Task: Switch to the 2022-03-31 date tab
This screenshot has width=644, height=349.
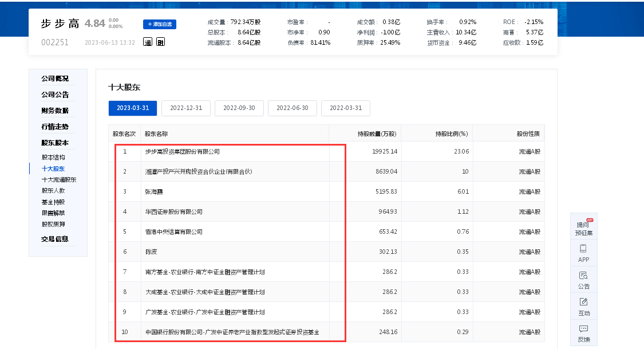Action: pos(346,108)
